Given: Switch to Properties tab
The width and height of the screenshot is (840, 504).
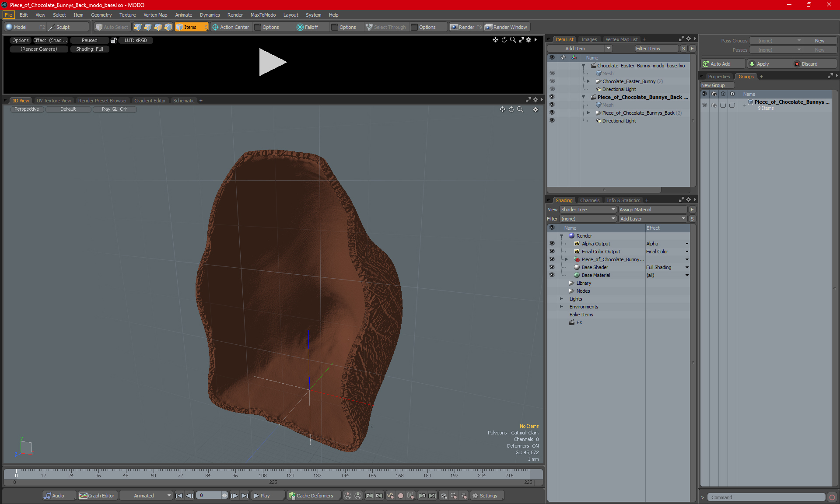Looking at the screenshot, I should (x=719, y=77).
